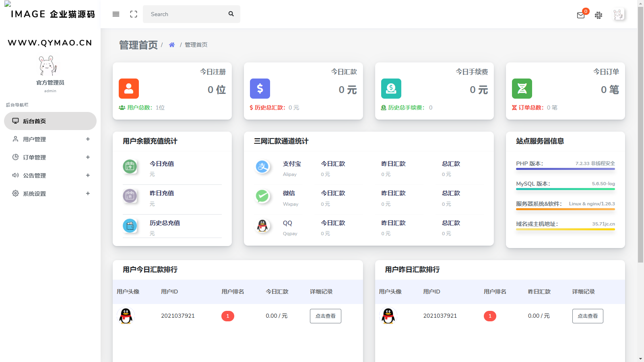Expand the 系统设置 menu

click(50, 194)
